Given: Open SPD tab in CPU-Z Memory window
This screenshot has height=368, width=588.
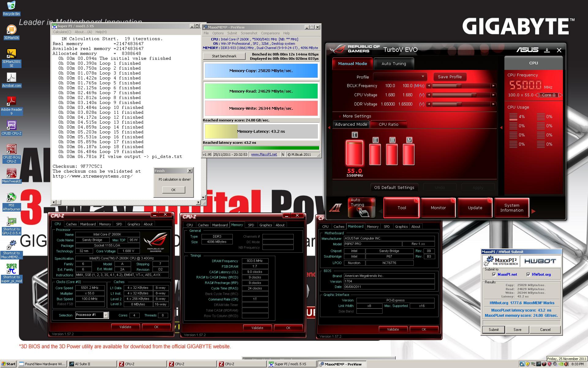Looking at the screenshot, I should 251,225.
